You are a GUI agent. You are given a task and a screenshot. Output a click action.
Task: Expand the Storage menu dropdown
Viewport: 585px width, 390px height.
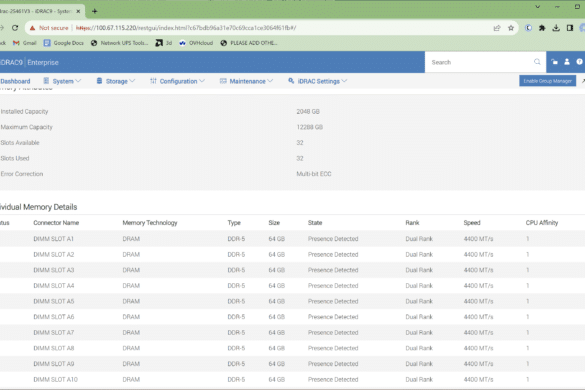[116, 81]
